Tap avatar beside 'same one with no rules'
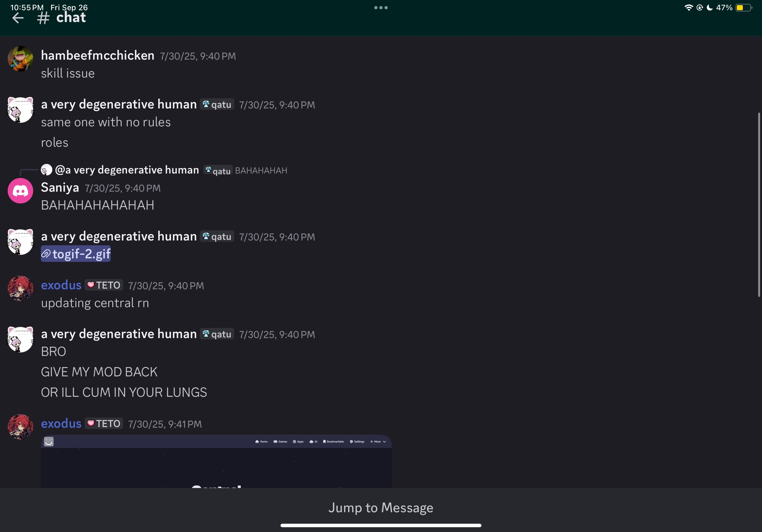The width and height of the screenshot is (762, 532). (20, 110)
